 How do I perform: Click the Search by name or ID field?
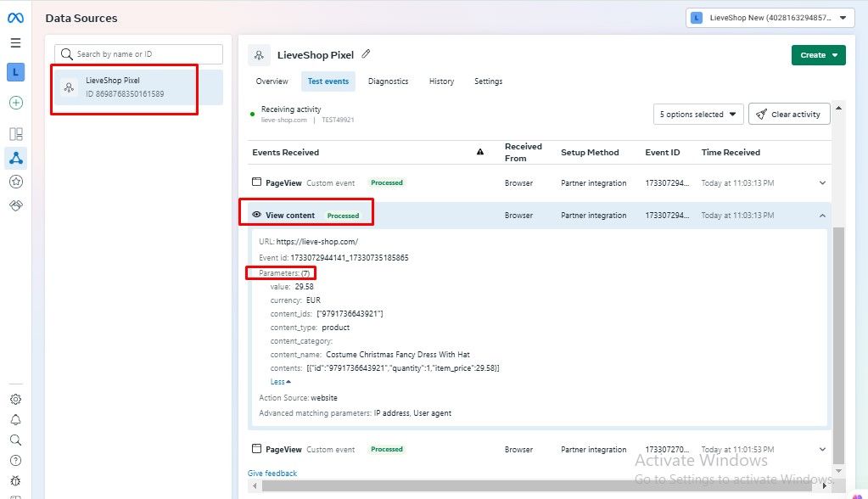tap(138, 53)
